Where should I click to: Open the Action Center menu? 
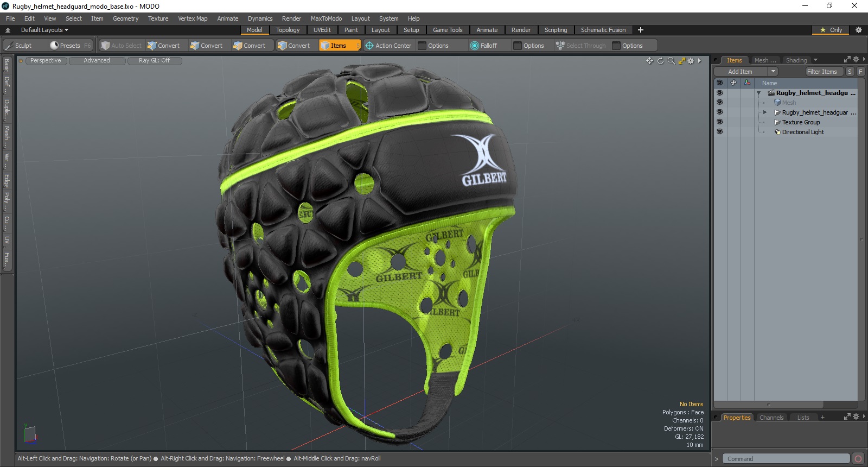[388, 46]
